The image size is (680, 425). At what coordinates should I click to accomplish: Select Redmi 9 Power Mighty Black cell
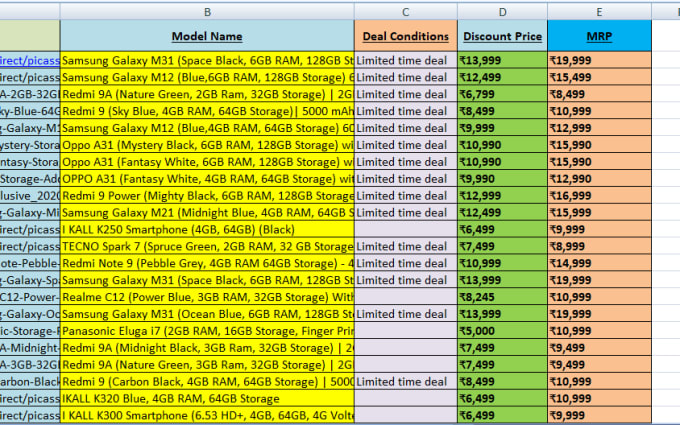[x=207, y=196]
